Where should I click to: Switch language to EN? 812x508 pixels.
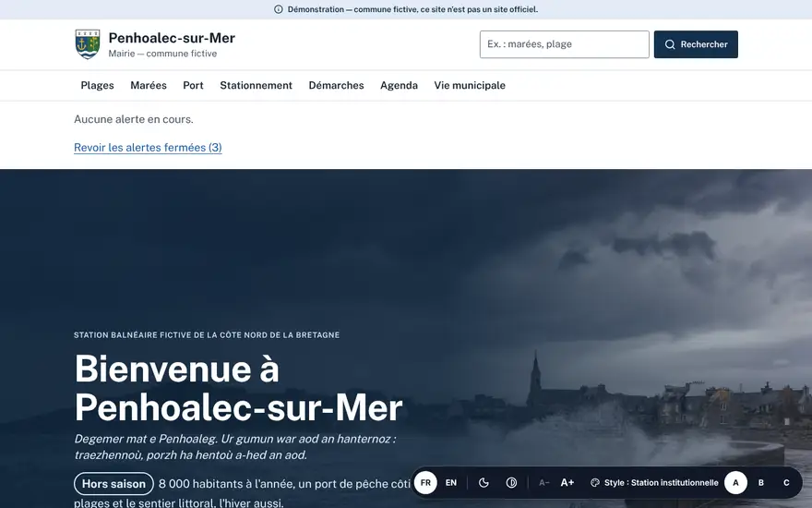pos(451,482)
